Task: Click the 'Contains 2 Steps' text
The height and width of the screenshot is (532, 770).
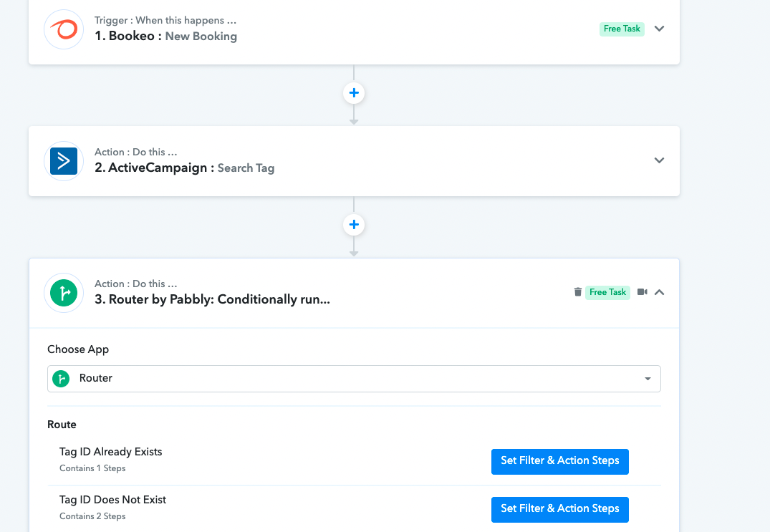Action: tap(92, 516)
